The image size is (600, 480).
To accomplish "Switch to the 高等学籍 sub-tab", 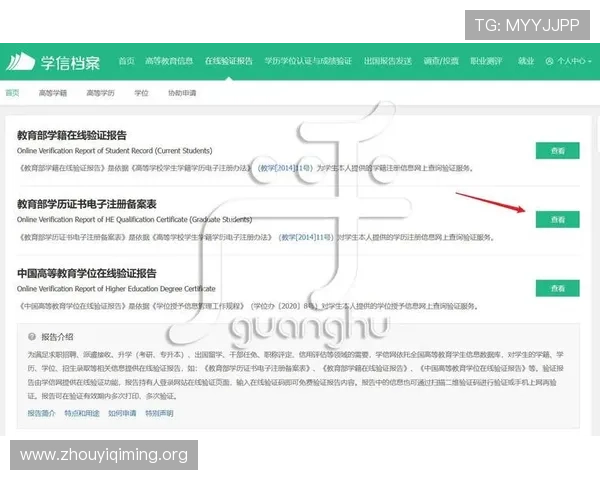I will click(x=53, y=93).
